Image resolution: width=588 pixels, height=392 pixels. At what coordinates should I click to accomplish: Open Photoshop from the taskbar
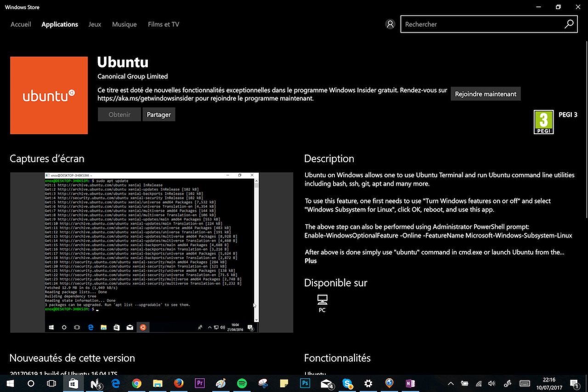(305, 383)
